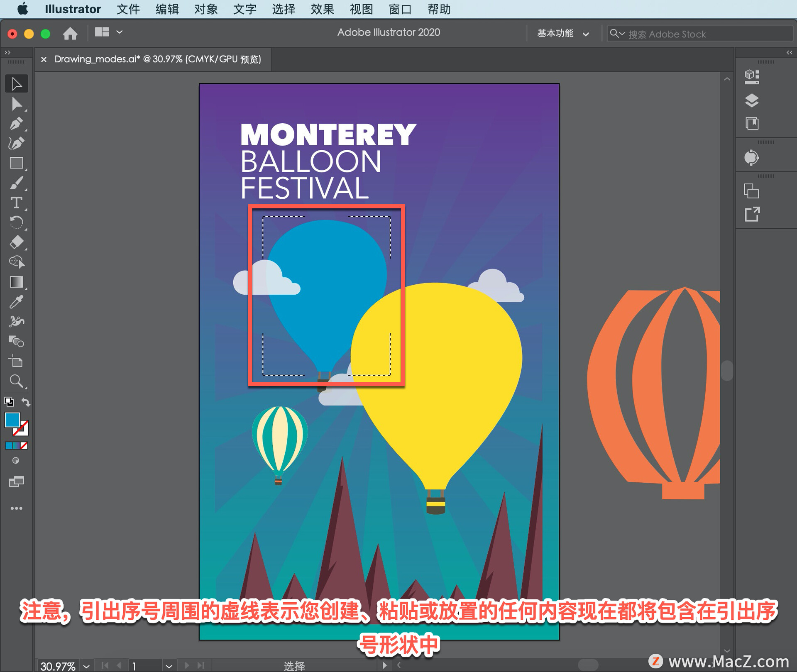This screenshot has height=672, width=797.
Task: Reset to default fill and stroke
Action: pos(9,402)
